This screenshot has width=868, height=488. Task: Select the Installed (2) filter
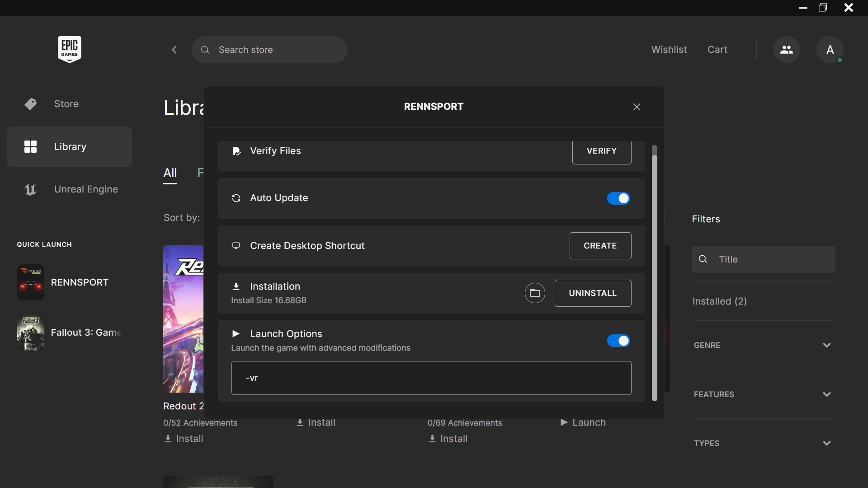(720, 301)
